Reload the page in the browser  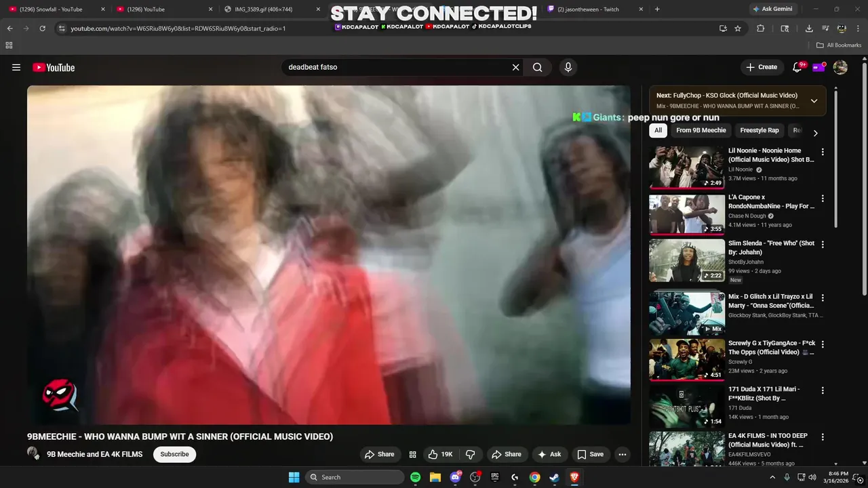click(42, 28)
